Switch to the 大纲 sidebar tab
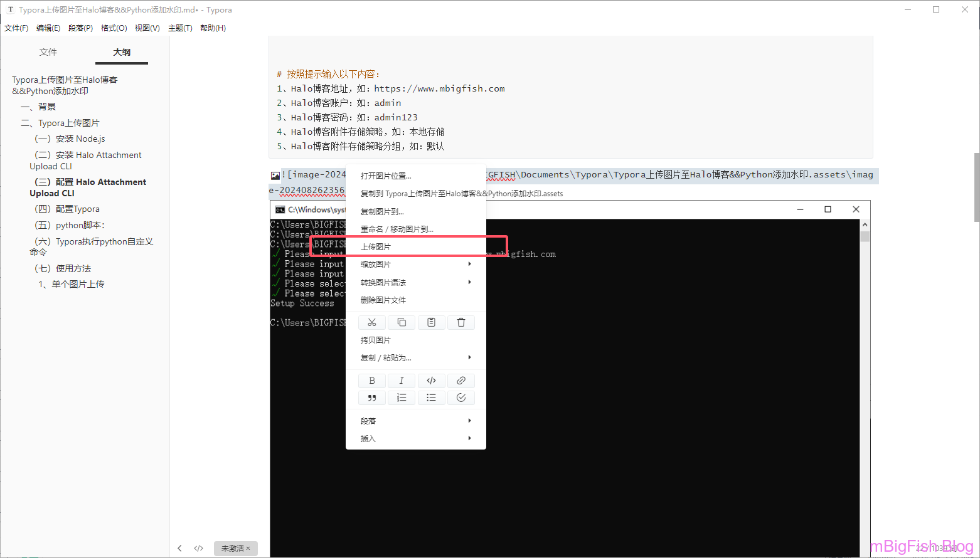 point(122,52)
